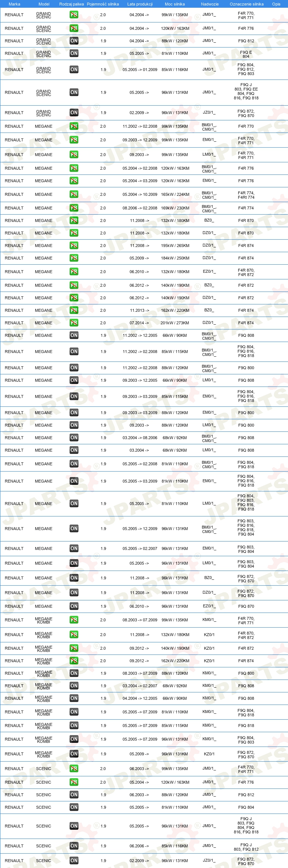Click power cell '162kW / 220KM' in 11.2013 row
The image size is (288, 868).
(x=175, y=310)
